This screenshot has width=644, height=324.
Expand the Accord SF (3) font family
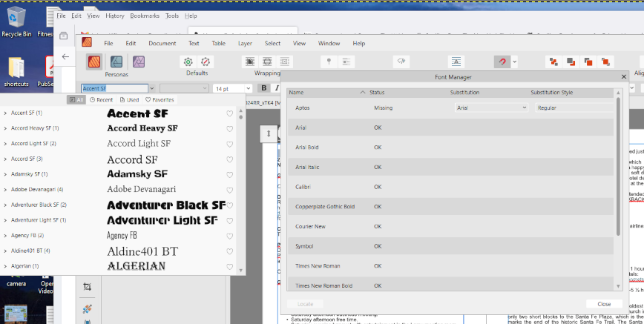[x=5, y=159]
